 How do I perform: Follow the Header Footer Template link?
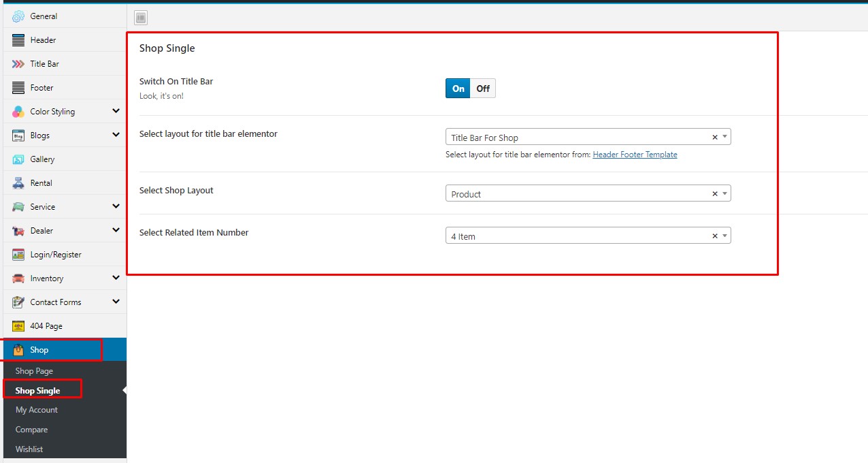[x=635, y=155]
